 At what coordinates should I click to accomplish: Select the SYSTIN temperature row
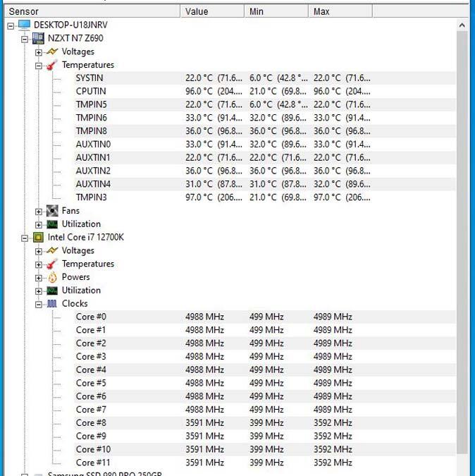point(265,78)
